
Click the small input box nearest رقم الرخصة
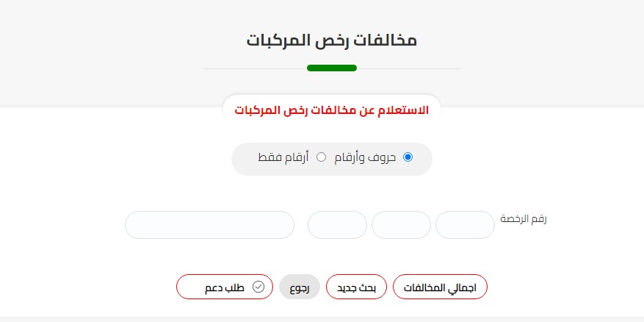tap(466, 225)
